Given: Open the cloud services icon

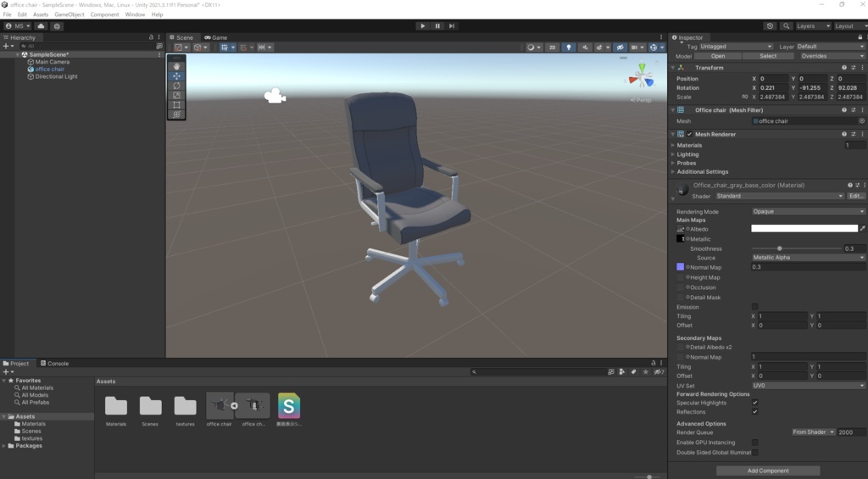Looking at the screenshot, I should (41, 26).
